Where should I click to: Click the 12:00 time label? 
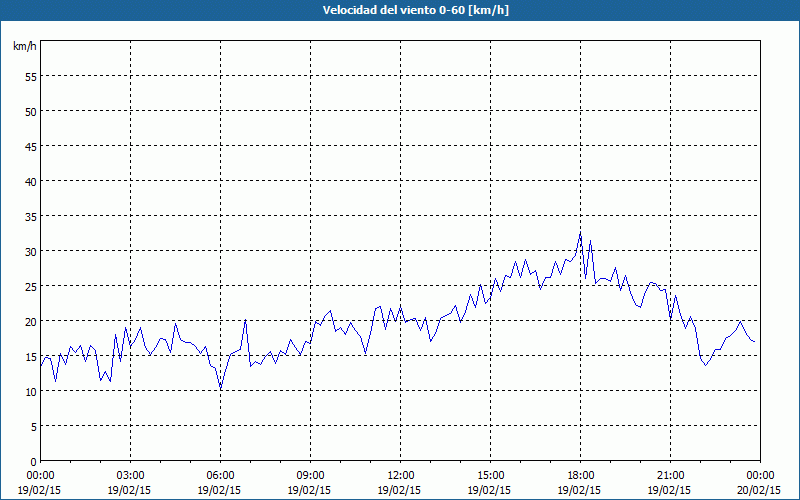(x=401, y=476)
